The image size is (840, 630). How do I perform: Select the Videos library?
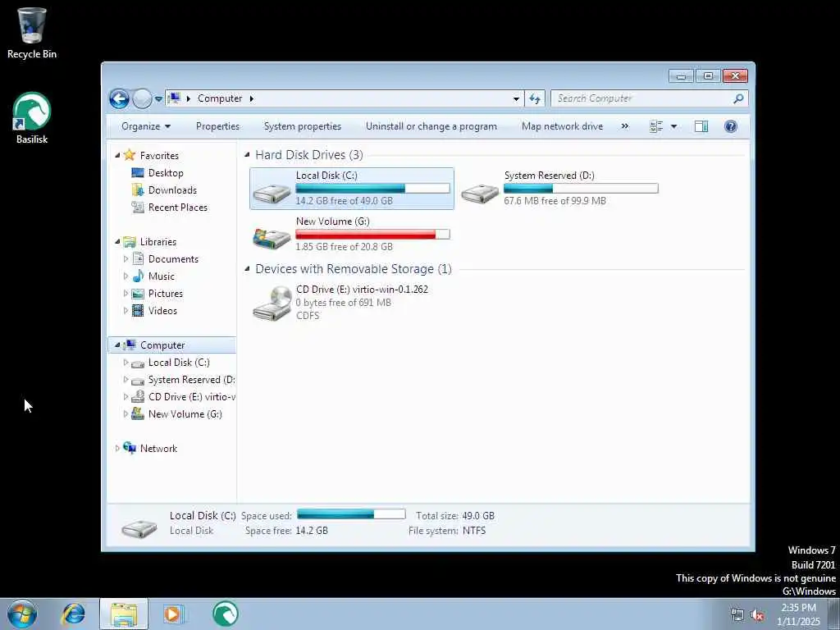162,311
